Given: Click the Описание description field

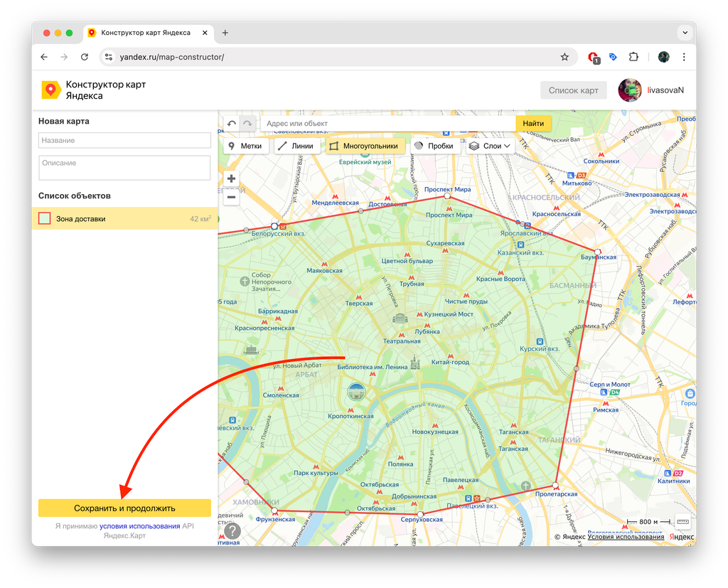Looking at the screenshot, I should click(124, 168).
